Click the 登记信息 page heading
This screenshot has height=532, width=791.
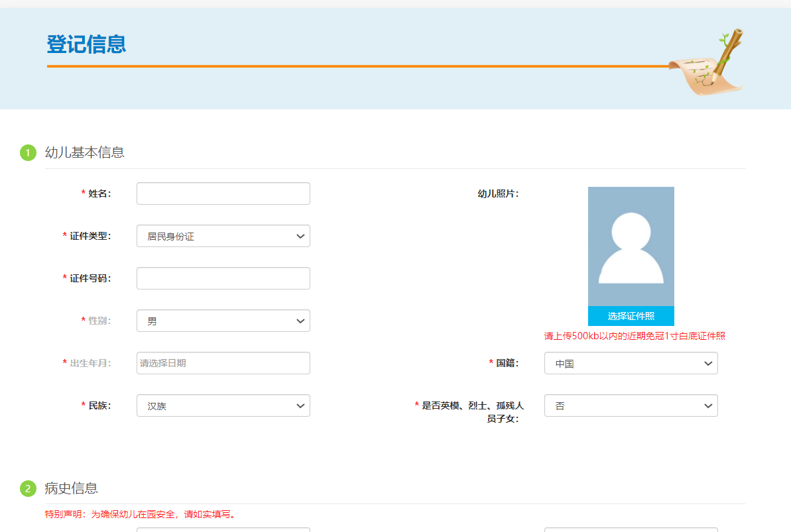(x=86, y=44)
